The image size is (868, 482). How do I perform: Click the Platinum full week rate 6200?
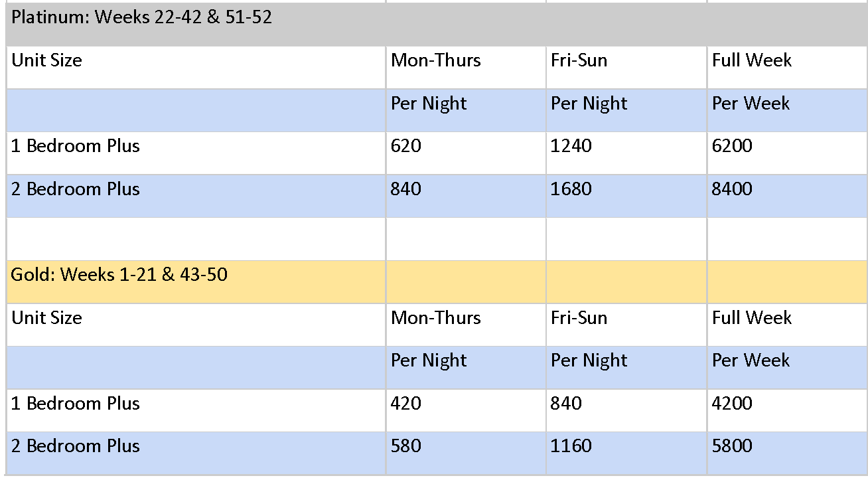click(787, 153)
